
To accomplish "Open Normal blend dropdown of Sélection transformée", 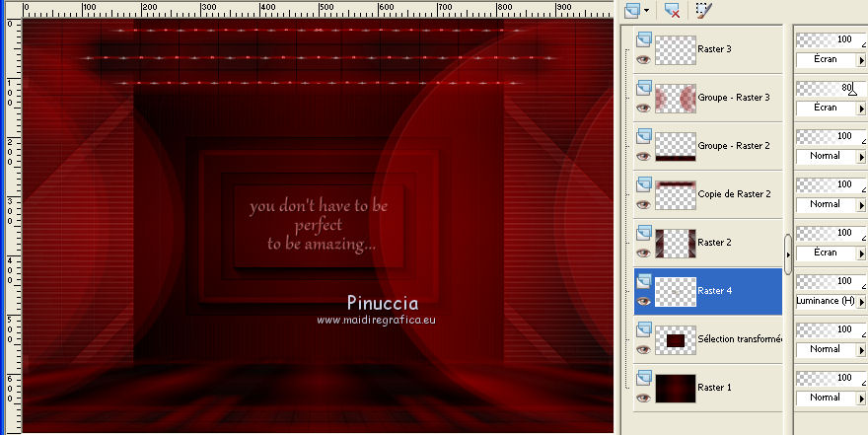I will coord(831,349).
